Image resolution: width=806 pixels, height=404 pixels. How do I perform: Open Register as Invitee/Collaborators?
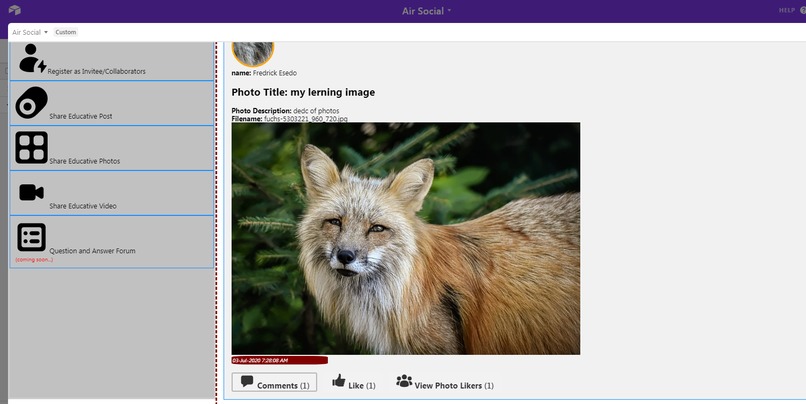[112, 61]
